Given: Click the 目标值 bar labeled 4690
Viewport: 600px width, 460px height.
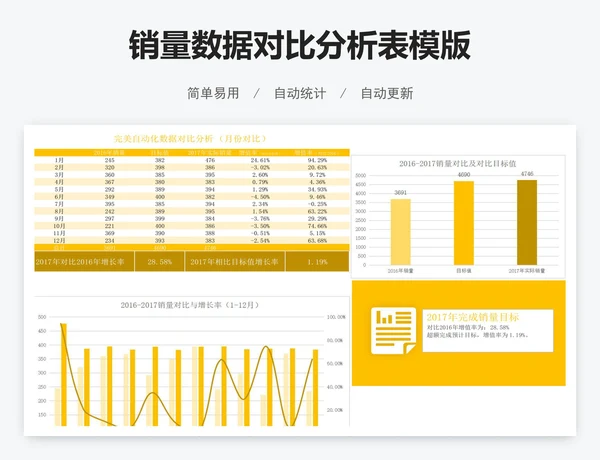Looking at the screenshot, I should click(464, 223).
